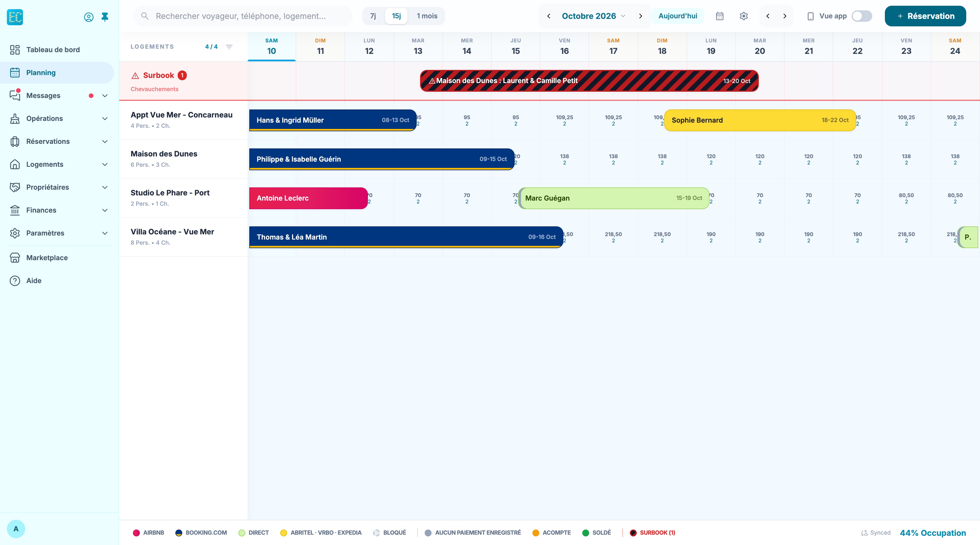Open planning settings gear icon
The image size is (980, 545).
click(744, 16)
